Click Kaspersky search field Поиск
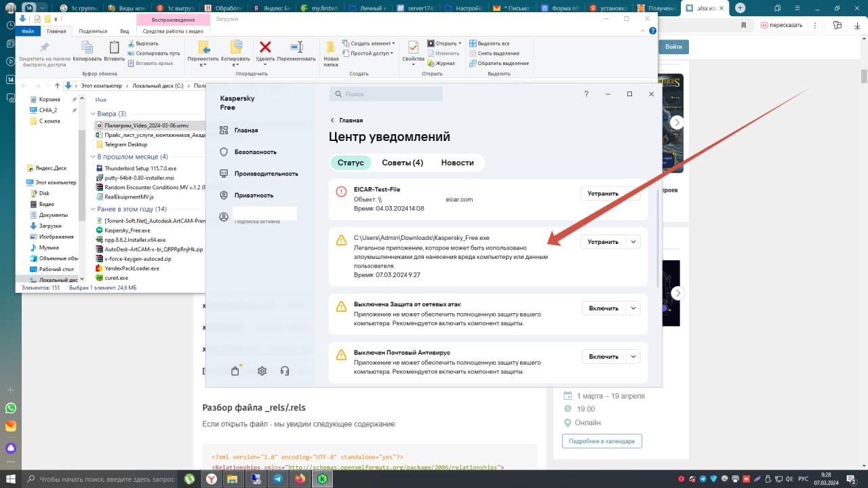868x488 pixels. pos(386,94)
